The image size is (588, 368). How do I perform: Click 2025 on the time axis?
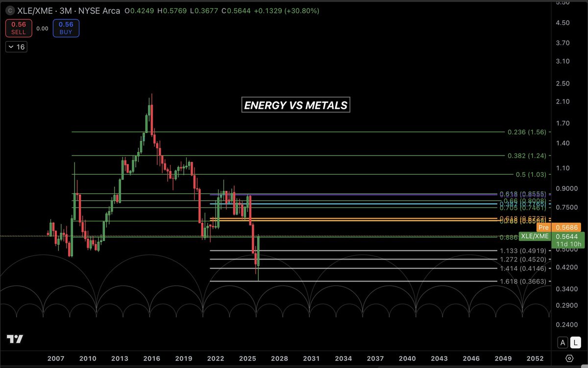247,359
